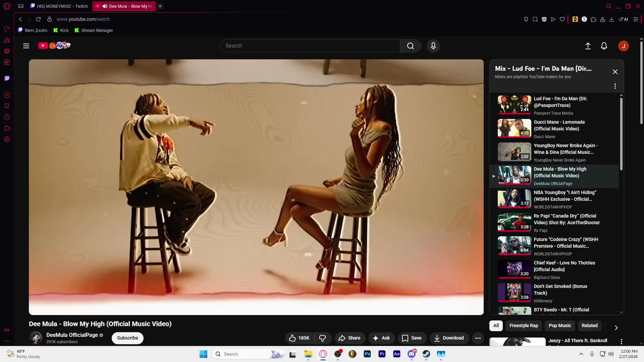Click the Twitch sidebar icon
This screenshot has height=362, width=644.
coord(7,78)
